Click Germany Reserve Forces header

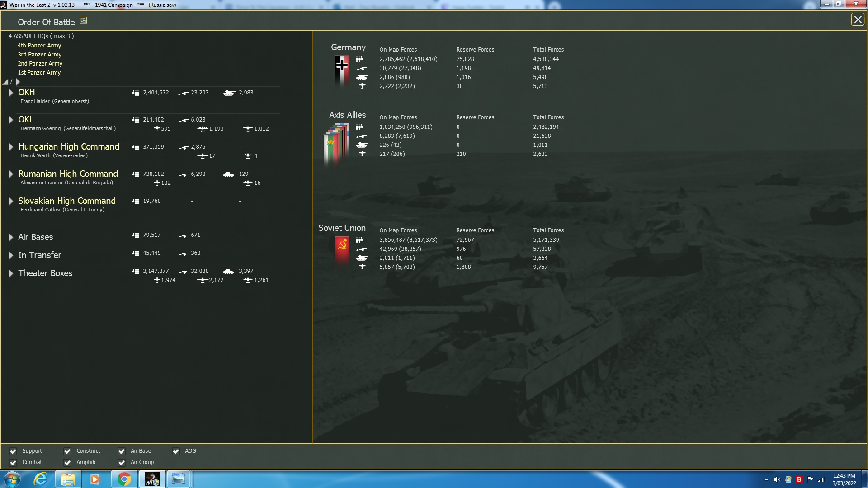[x=475, y=50]
